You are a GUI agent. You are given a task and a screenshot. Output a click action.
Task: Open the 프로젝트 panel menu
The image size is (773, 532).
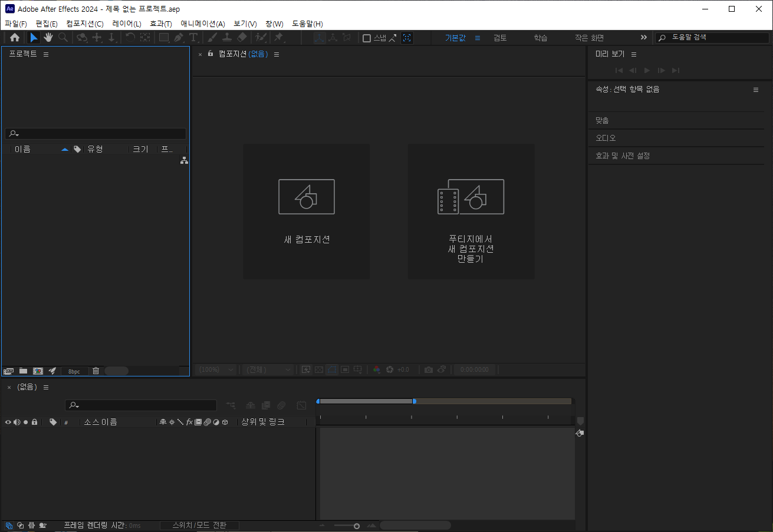tap(46, 54)
